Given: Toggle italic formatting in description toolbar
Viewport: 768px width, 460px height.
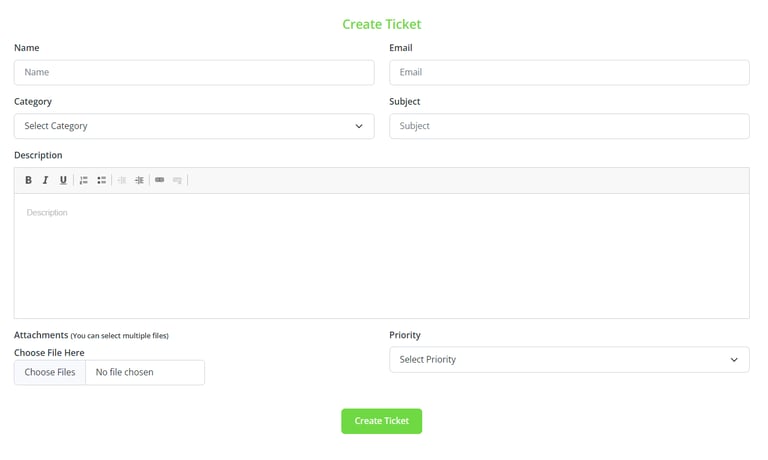Looking at the screenshot, I should pos(46,180).
